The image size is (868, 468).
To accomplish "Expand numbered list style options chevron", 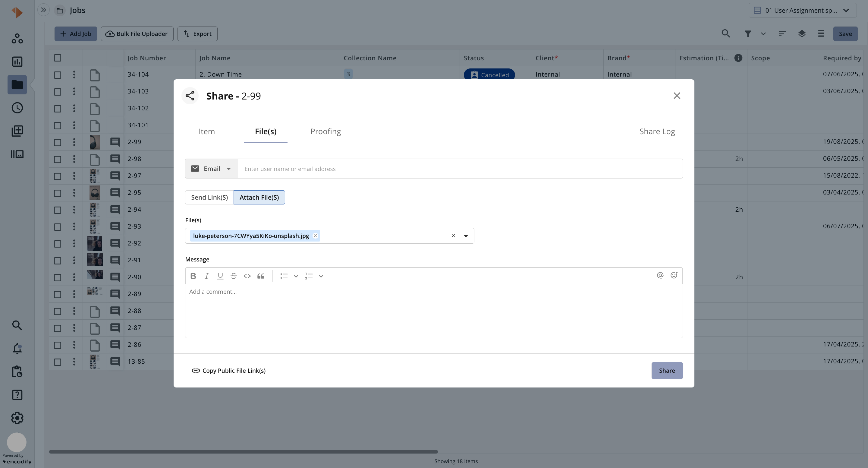I will [x=321, y=276].
